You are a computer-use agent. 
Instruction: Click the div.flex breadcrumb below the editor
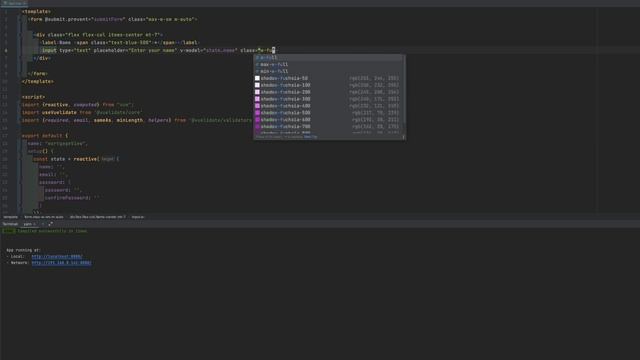[x=98, y=217]
